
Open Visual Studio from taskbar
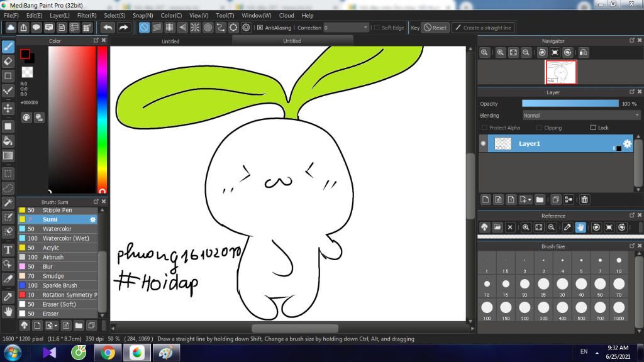pos(49,353)
